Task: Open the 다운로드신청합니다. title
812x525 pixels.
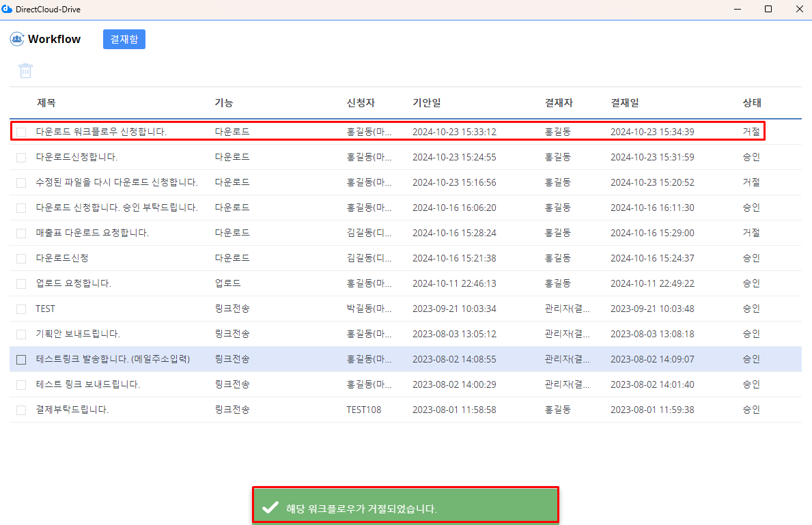Action: tap(76, 157)
